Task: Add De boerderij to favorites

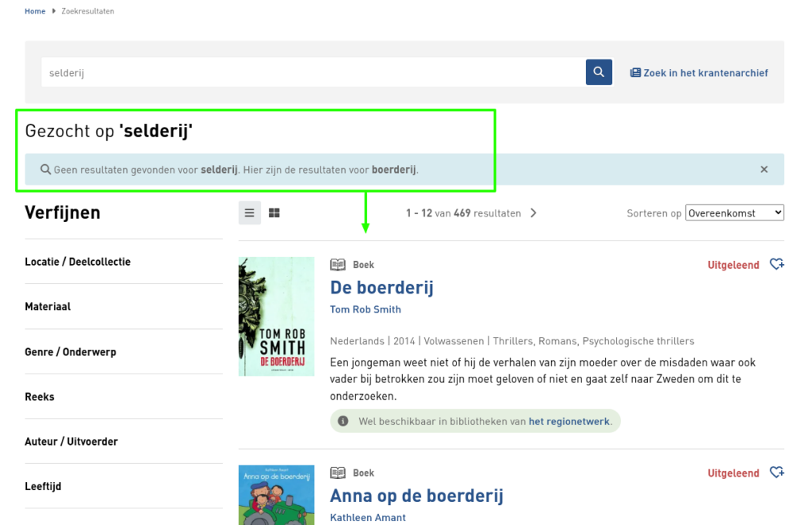Action: 777,265
